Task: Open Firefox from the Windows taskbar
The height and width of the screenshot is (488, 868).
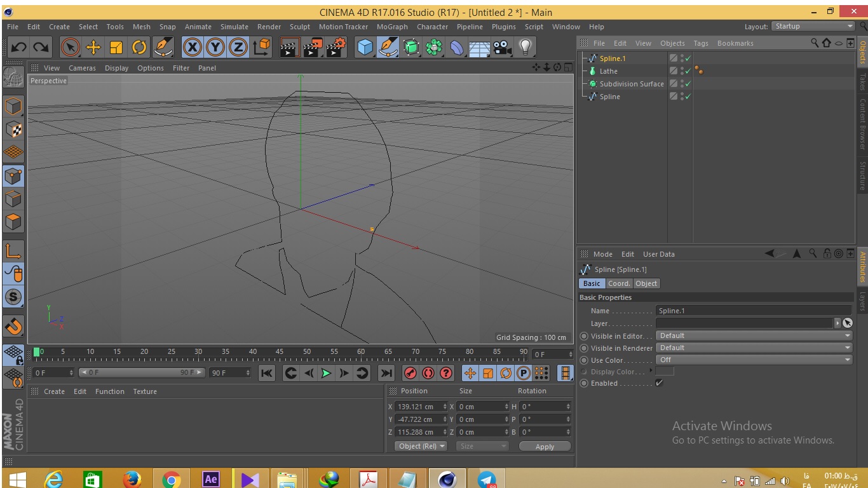Action: 132,479
